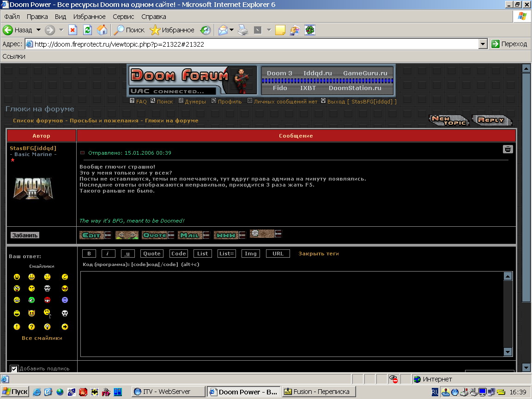Viewport: 532px width, 399px height.
Task: Toggle the Добавить подпись checkbox
Action: (14, 369)
